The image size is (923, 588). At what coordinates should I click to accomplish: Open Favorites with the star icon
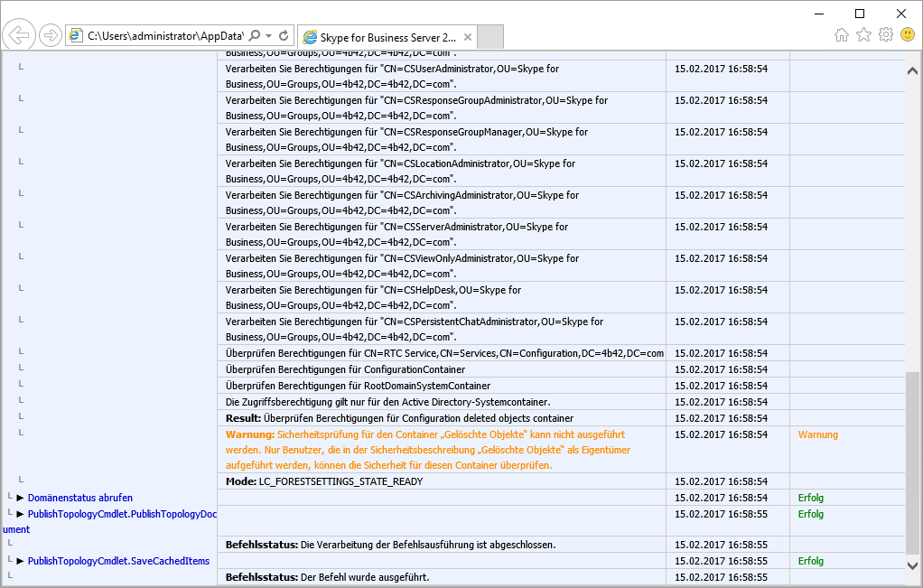[x=863, y=34]
